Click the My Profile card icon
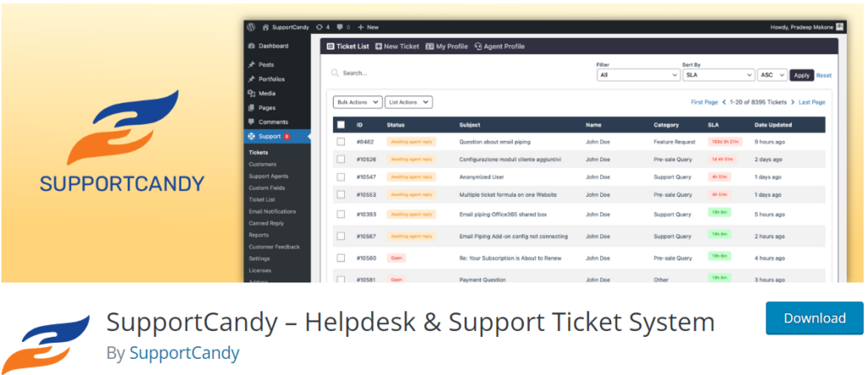The image size is (868, 375). [x=430, y=47]
